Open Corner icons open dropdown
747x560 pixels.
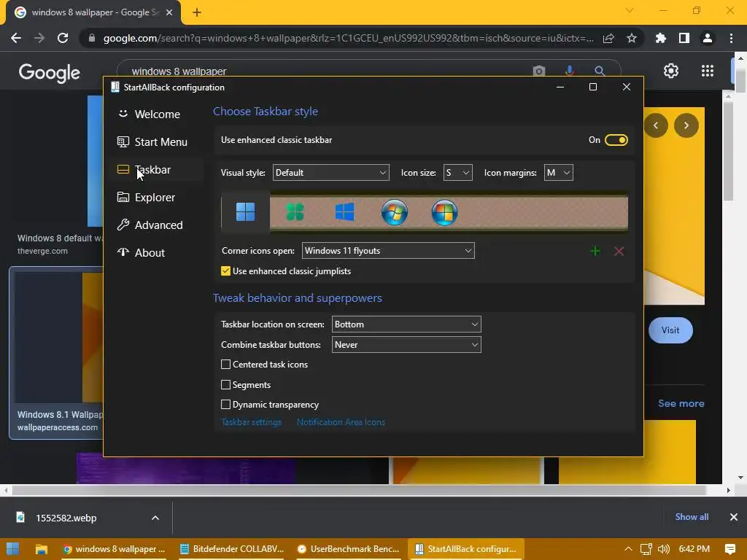(x=388, y=251)
